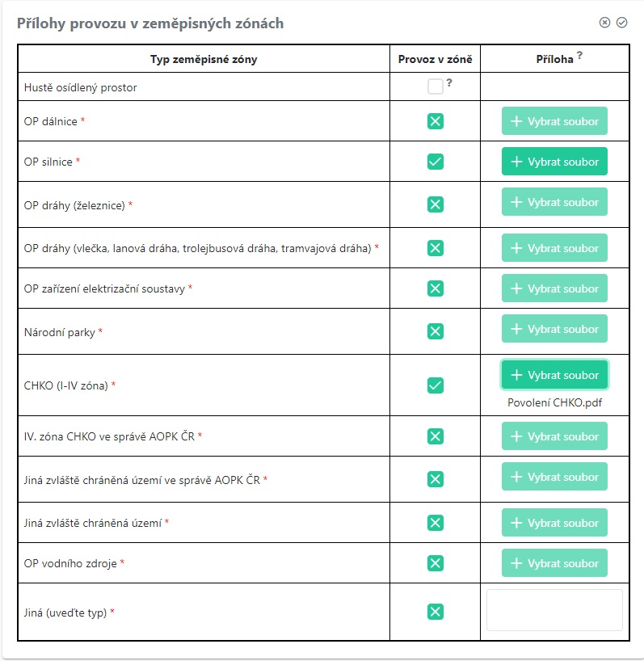Click the cancel X icon in header
This screenshot has height=661, width=644.
coord(604,23)
